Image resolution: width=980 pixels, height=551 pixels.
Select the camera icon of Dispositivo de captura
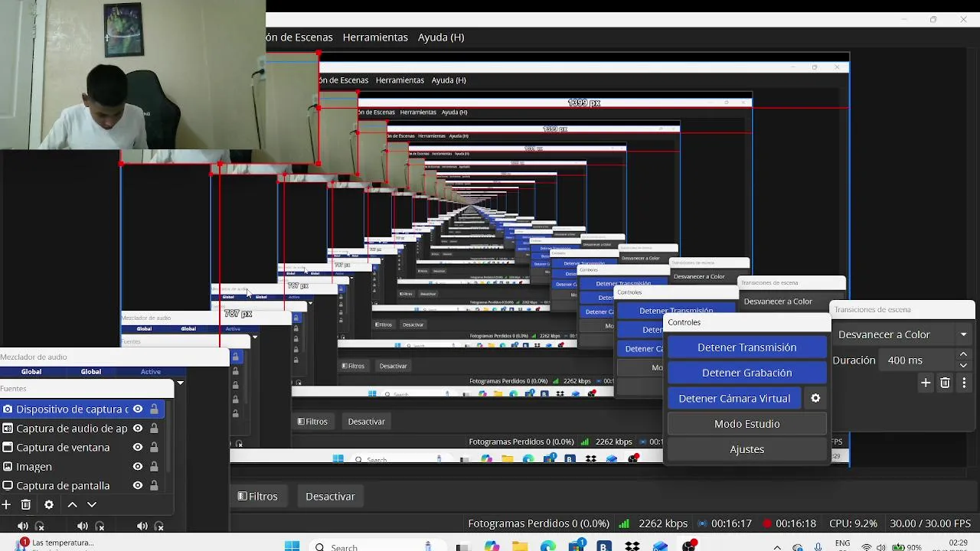(8, 409)
